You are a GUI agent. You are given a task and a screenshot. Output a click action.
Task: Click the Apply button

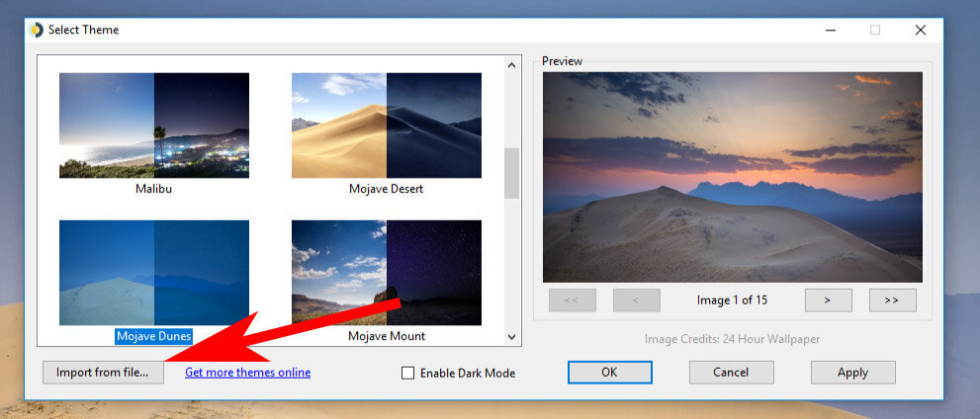(853, 373)
